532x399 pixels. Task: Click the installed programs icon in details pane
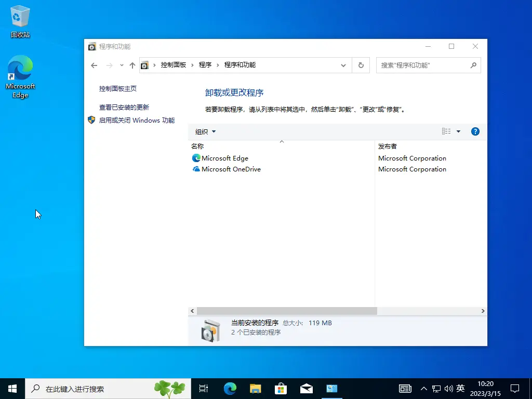point(210,330)
